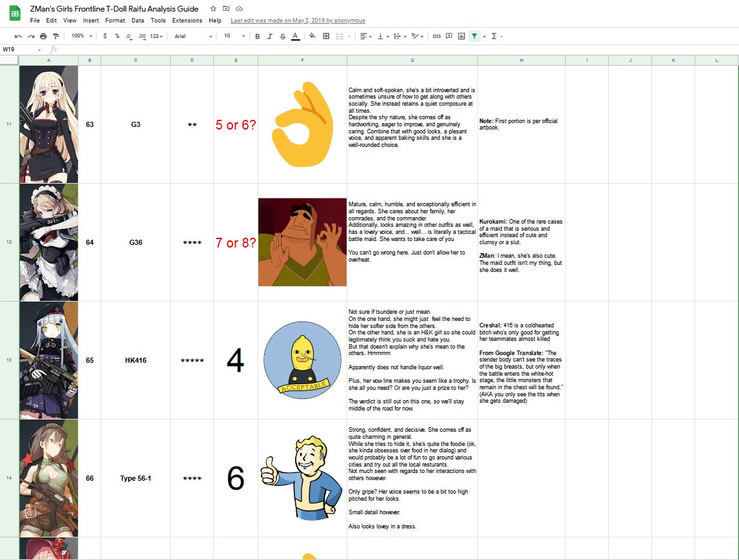Open the Format menu
This screenshot has width=739, height=560.
(x=115, y=21)
